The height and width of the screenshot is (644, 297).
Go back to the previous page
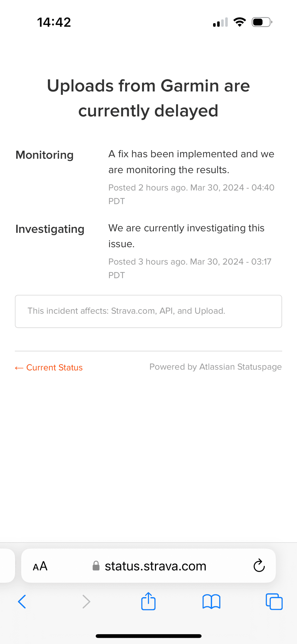pyautogui.click(x=22, y=602)
